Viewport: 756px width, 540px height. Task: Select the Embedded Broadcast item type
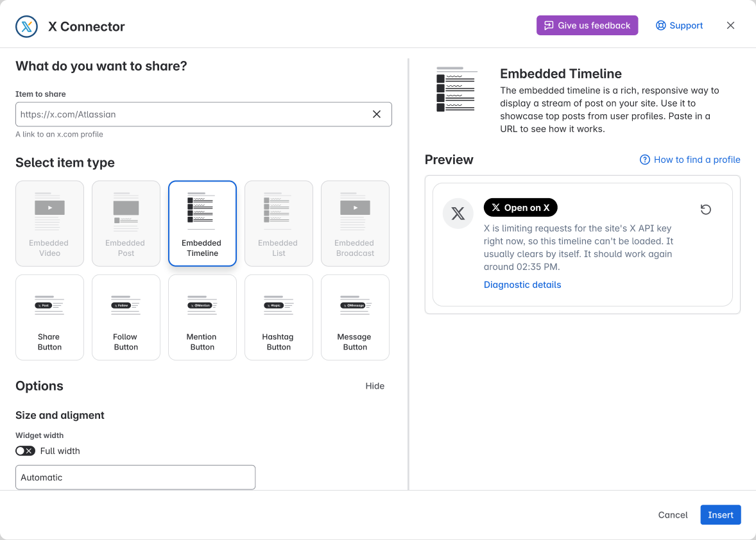tap(355, 224)
